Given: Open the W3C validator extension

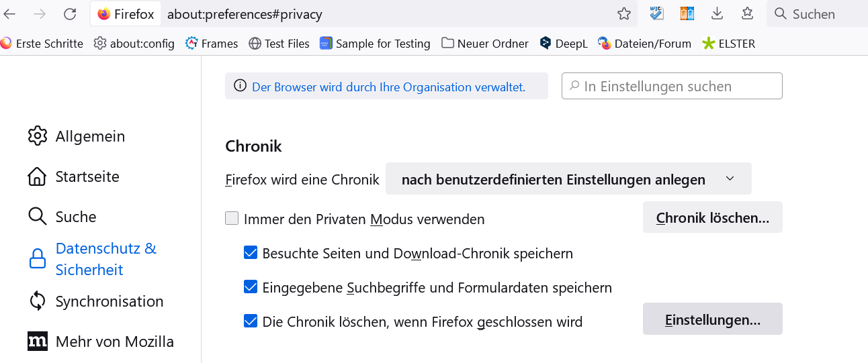Looking at the screenshot, I should point(656,13).
